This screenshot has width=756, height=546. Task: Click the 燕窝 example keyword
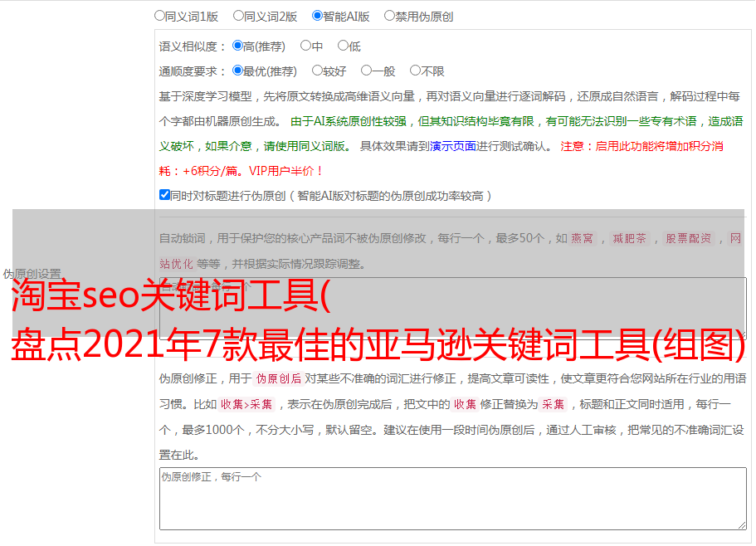point(583,238)
